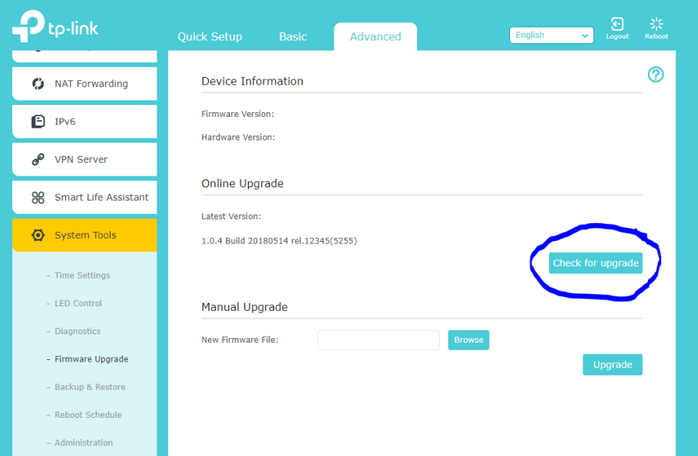This screenshot has height=456, width=698.
Task: Open the English language dropdown
Action: pos(551,35)
